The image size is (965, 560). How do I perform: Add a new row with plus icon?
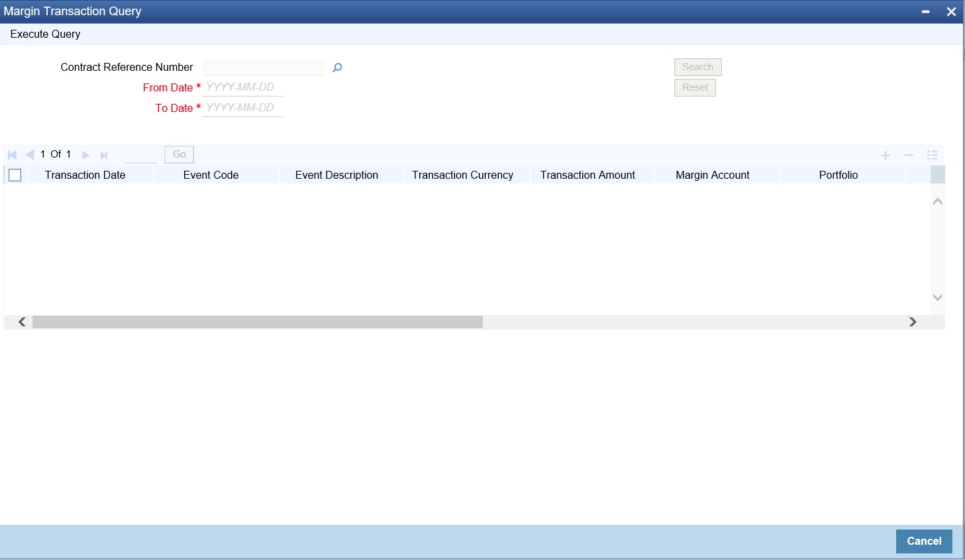click(x=886, y=155)
